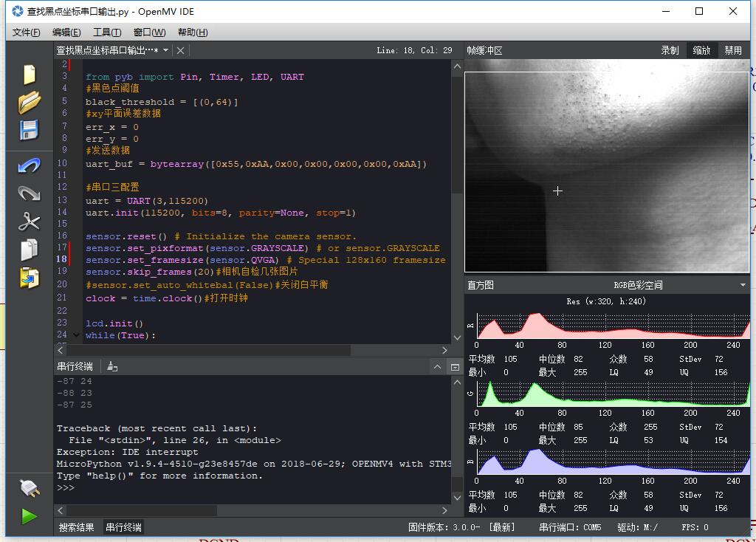Toggle zoom with the 缩放 button
This screenshot has height=542, width=756.
tap(701, 50)
